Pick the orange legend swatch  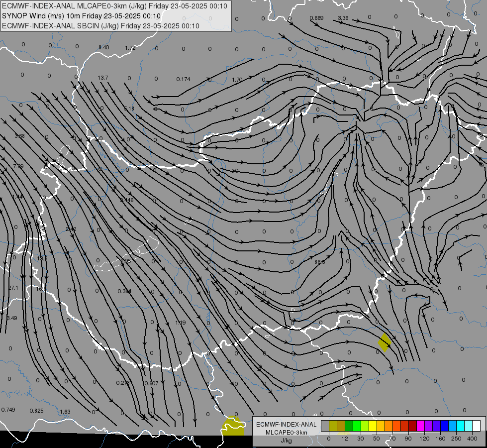(389, 426)
